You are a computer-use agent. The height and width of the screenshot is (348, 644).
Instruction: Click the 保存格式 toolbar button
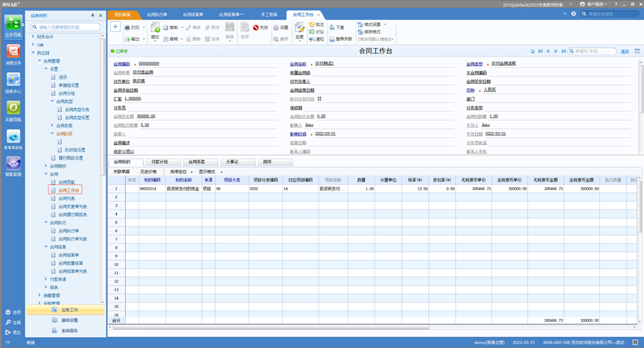click(x=369, y=31)
